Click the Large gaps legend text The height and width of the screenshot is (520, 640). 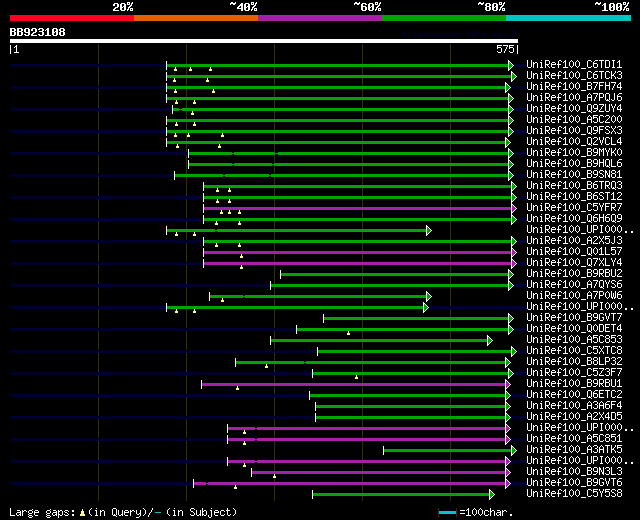123,512
